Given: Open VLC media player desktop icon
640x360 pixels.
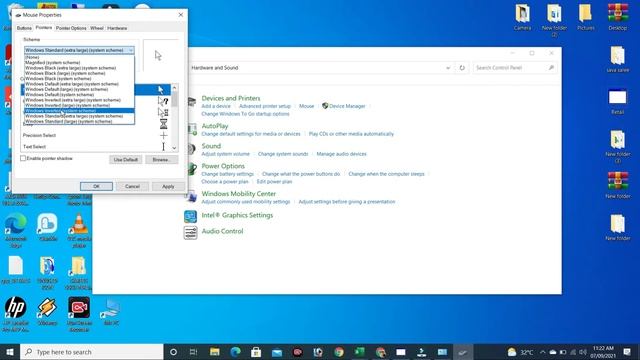Looking at the screenshot, I should point(79,231).
